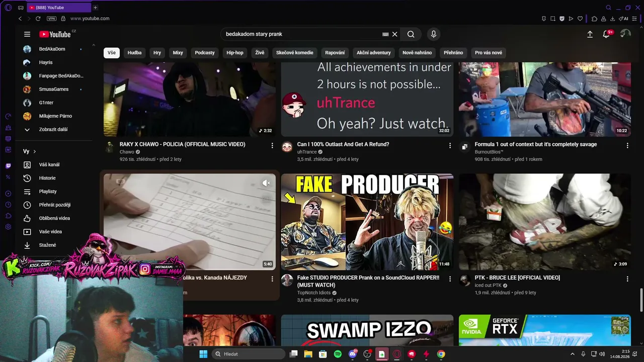
Task: Filter by Skečové komedie chip
Action: coord(295,53)
